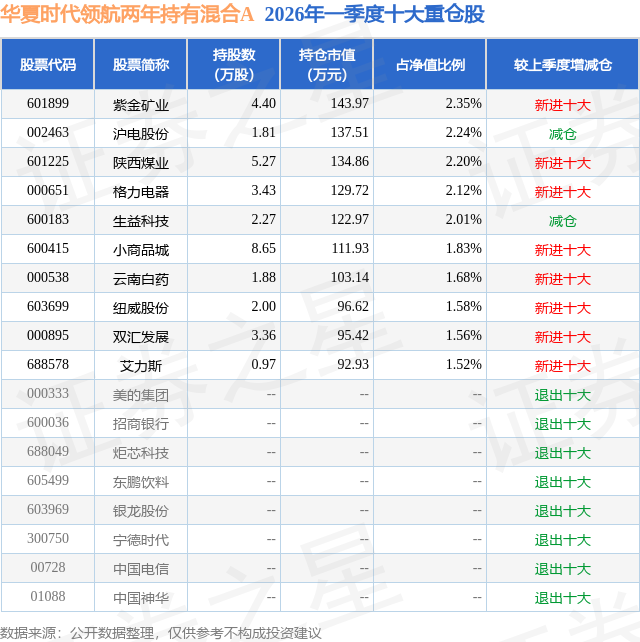Select the stock code 300750
Viewport: 640px width, 642px height.
click(x=48, y=539)
